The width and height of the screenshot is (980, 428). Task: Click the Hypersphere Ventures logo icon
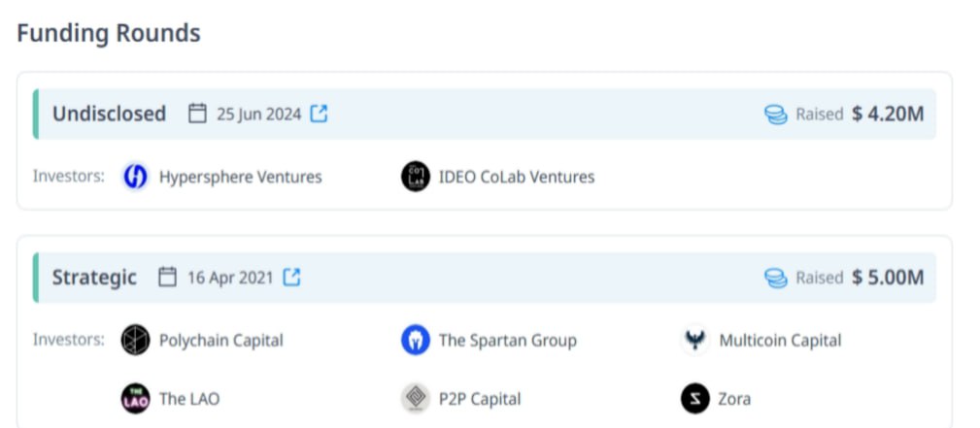135,177
